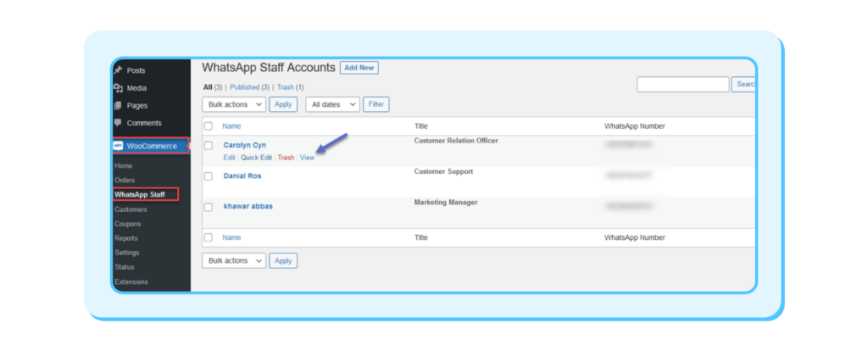Tick the checkbox for Carolyn Cyn
This screenshot has width=868, height=351.
209,146
